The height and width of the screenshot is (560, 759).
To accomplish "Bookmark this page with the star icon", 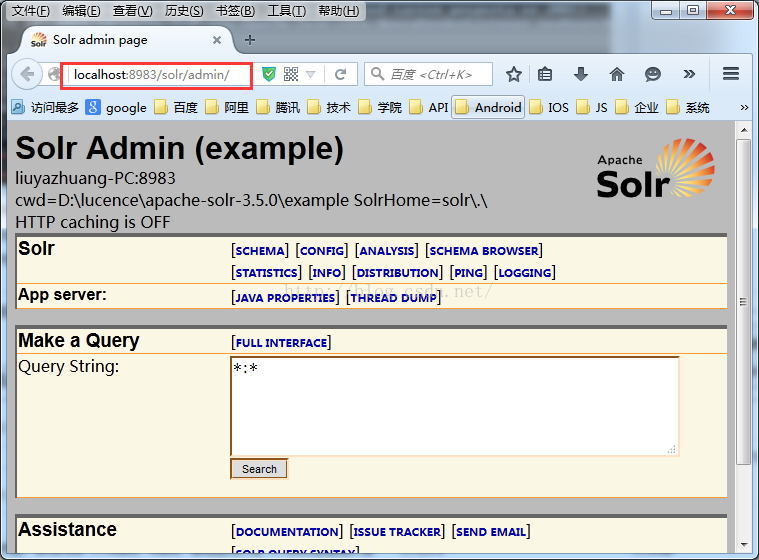I will coord(514,74).
